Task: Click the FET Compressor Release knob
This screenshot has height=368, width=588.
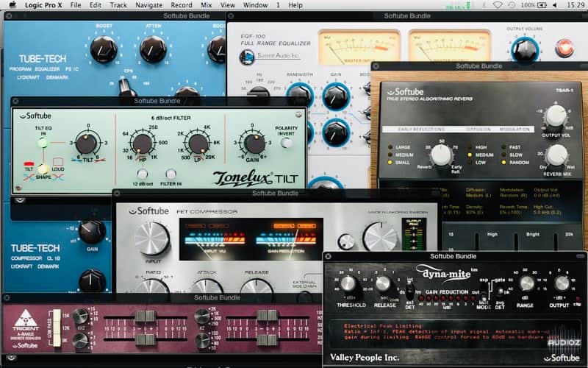Action: pos(257,287)
